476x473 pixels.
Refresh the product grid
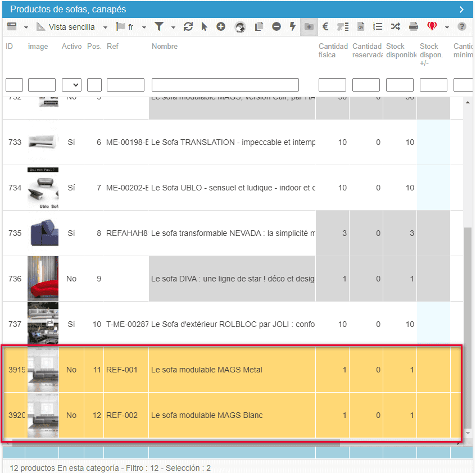pos(188,26)
